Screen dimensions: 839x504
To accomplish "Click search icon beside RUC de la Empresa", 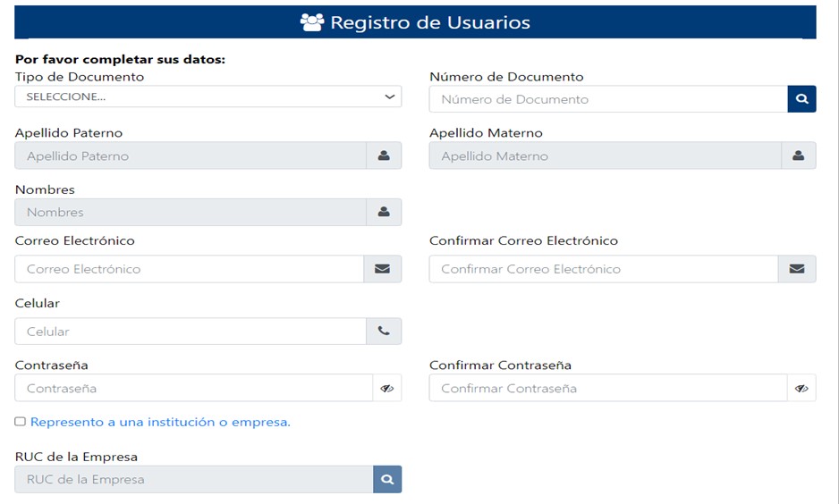I will pyautogui.click(x=387, y=479).
